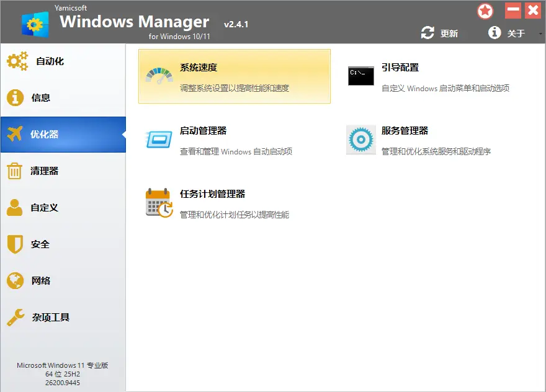Click the red star favorite icon
The width and height of the screenshot is (546, 392).
(x=485, y=11)
